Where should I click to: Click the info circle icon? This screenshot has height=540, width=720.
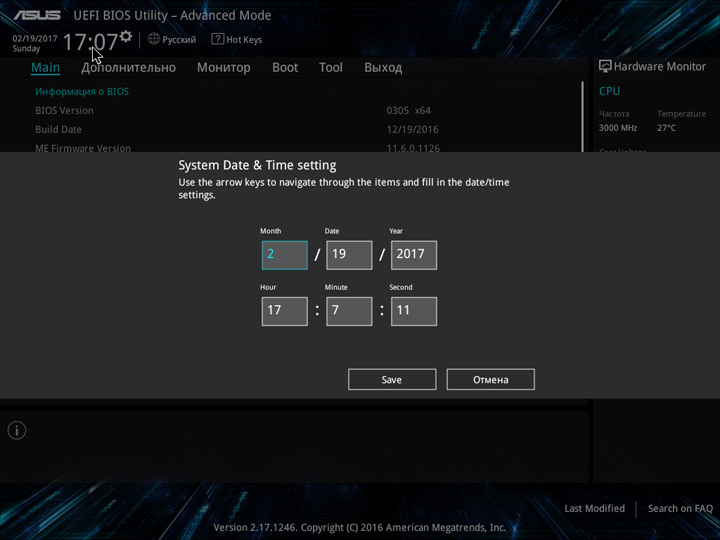pyautogui.click(x=17, y=431)
